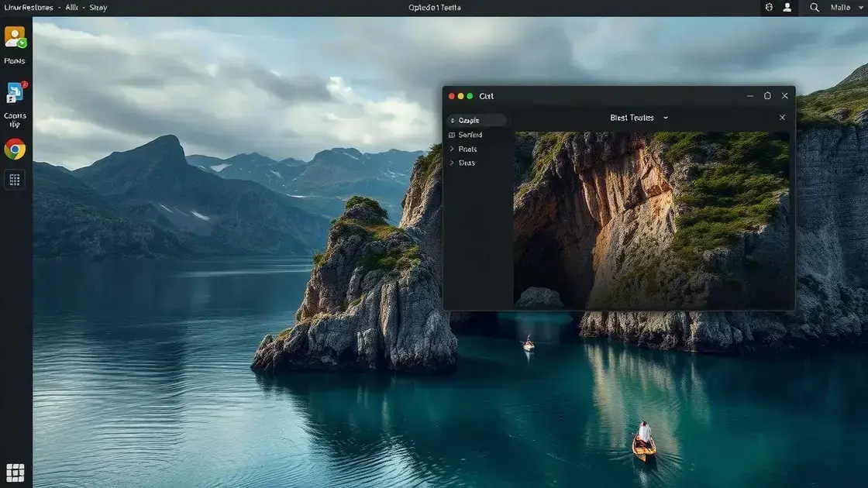Launch Google Chrome from the dock

[x=15, y=149]
